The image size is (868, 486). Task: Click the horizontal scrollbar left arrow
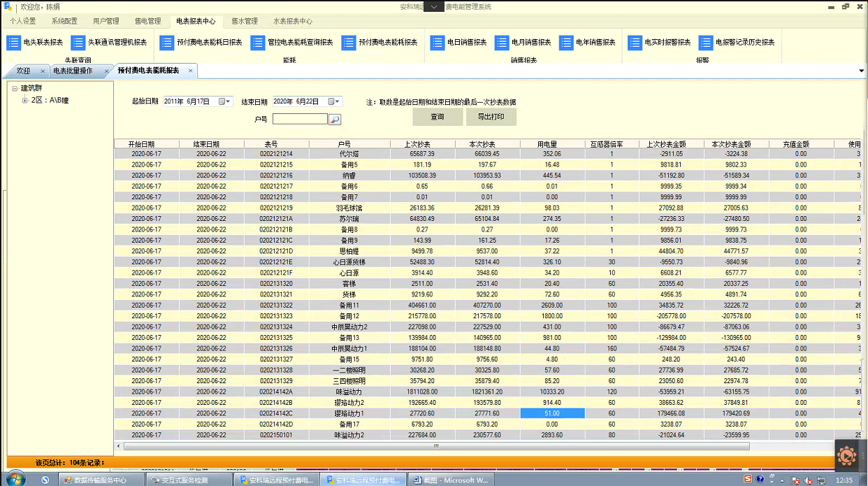pos(118,445)
